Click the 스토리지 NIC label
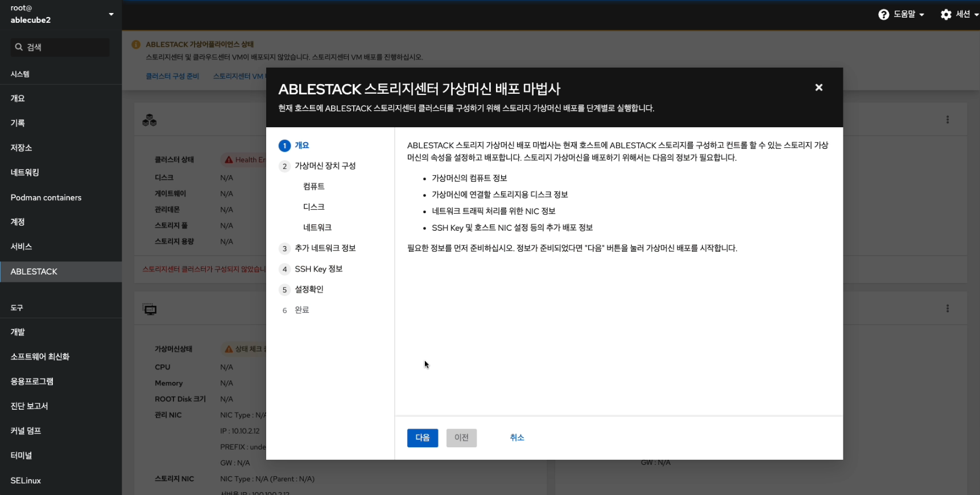980x495 pixels. (174, 479)
